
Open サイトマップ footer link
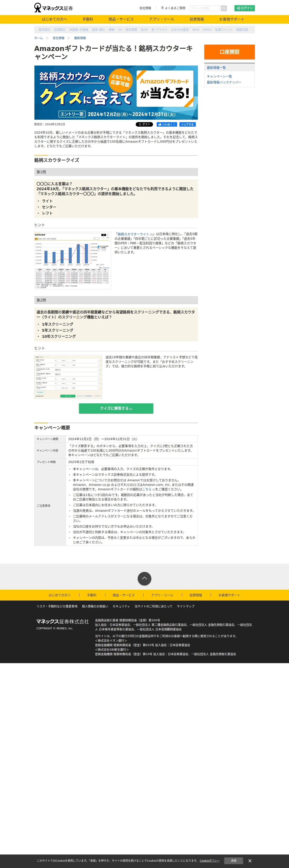tap(186, 606)
